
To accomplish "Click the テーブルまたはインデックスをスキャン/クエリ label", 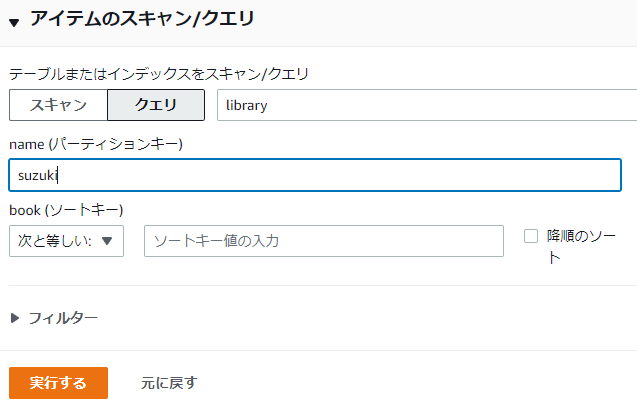I will [159, 73].
